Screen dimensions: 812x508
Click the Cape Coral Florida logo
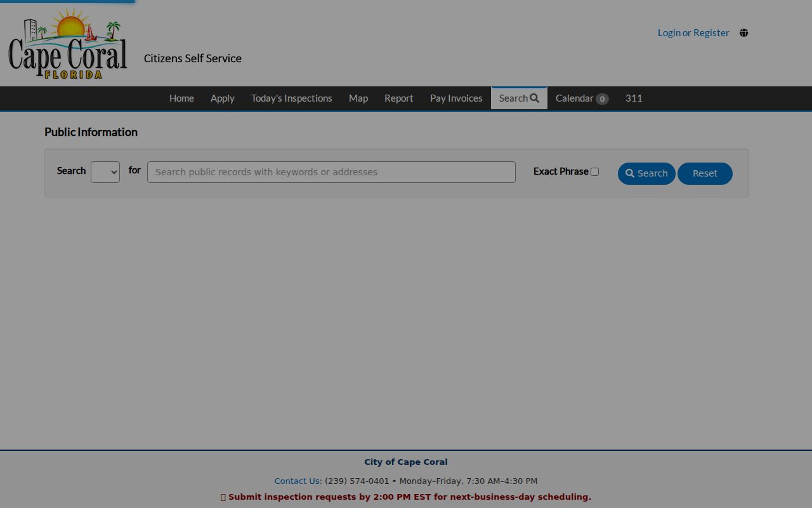click(x=68, y=43)
